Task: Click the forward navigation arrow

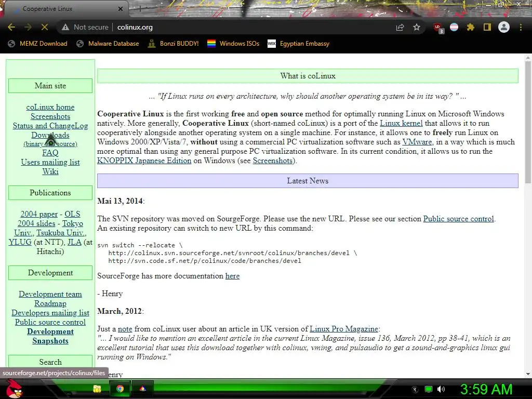Action: (x=28, y=27)
